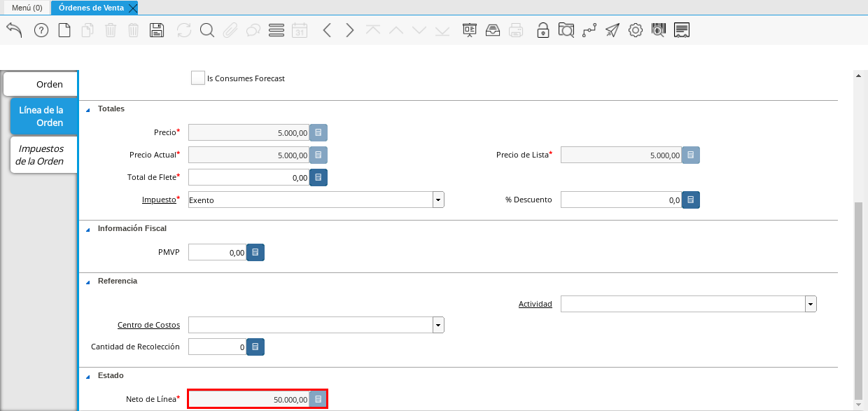Click the lock padlock icon
The height and width of the screenshot is (411, 868).
[x=542, y=30]
